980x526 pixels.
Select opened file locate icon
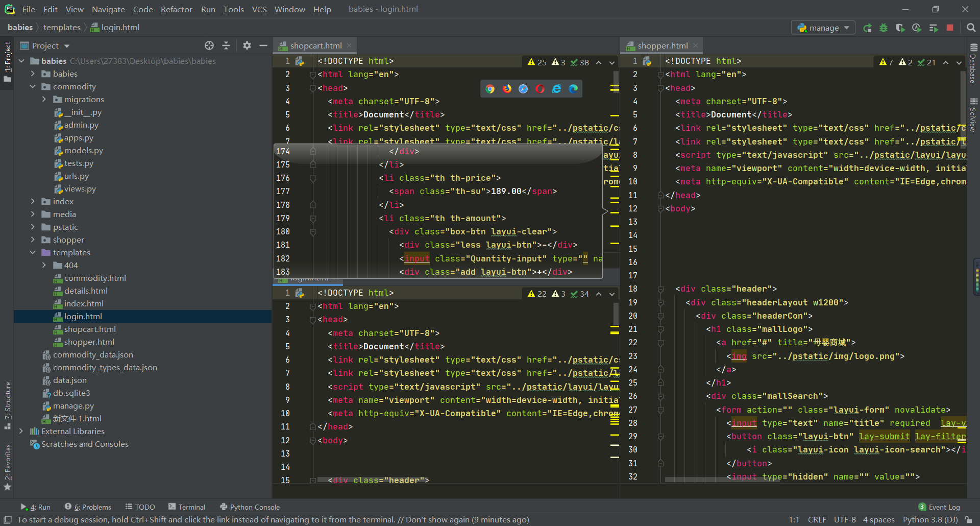(x=209, y=45)
